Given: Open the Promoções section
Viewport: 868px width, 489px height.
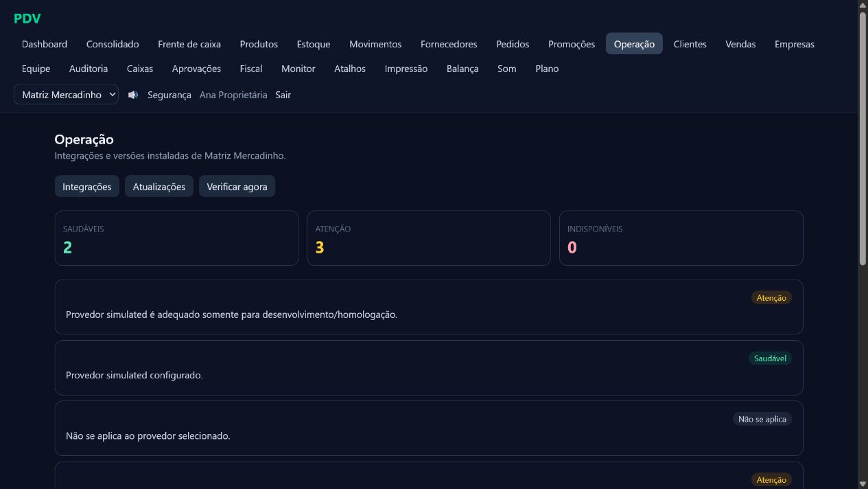Looking at the screenshot, I should coord(572,44).
